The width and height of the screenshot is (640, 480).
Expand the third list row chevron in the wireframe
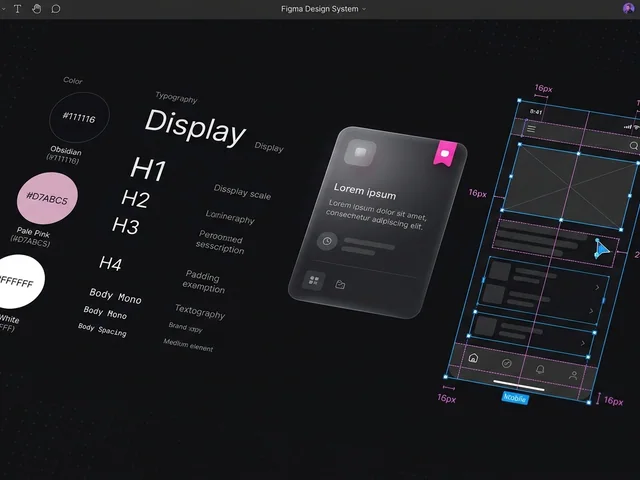click(583, 343)
